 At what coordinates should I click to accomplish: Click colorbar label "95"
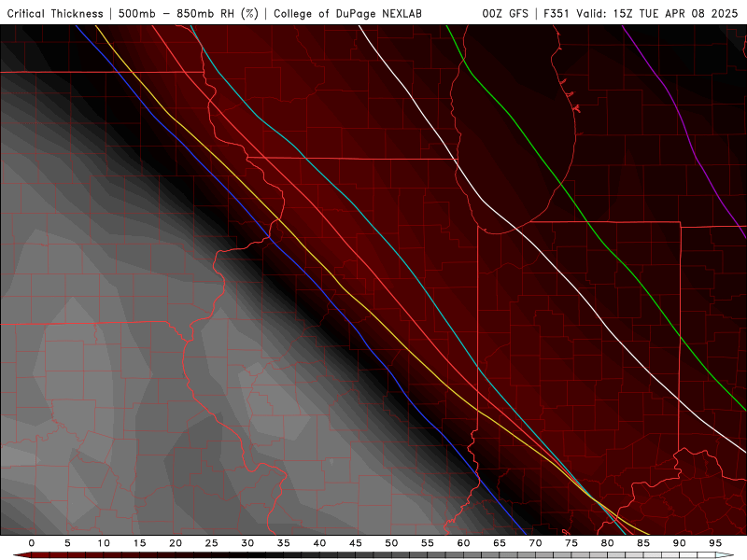click(715, 543)
